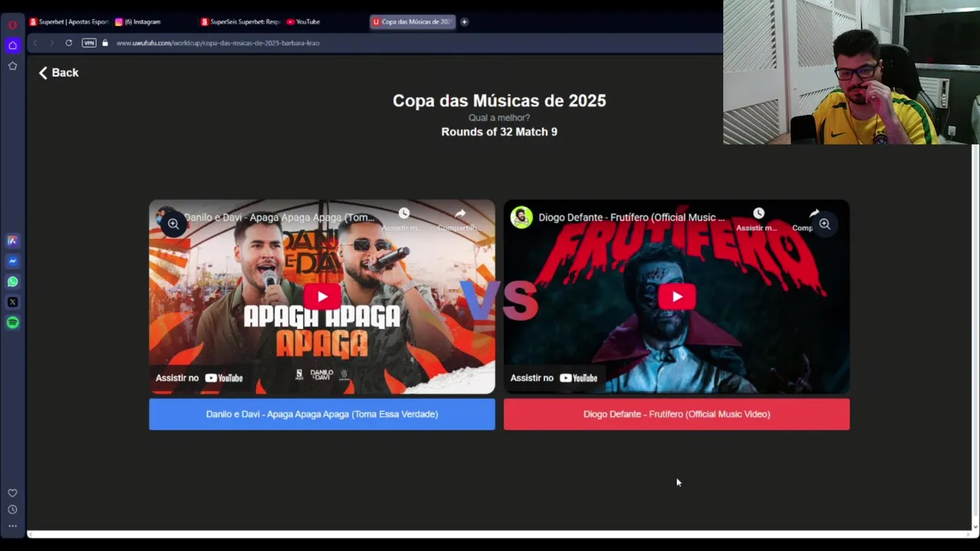Open the history clock sidebar icon
The height and width of the screenshot is (551, 980).
click(x=12, y=510)
